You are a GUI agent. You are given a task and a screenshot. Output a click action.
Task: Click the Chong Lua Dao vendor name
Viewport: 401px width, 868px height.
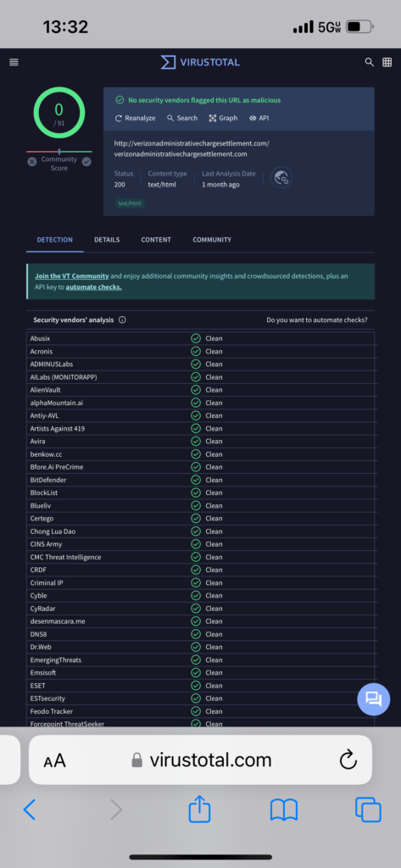click(x=53, y=531)
